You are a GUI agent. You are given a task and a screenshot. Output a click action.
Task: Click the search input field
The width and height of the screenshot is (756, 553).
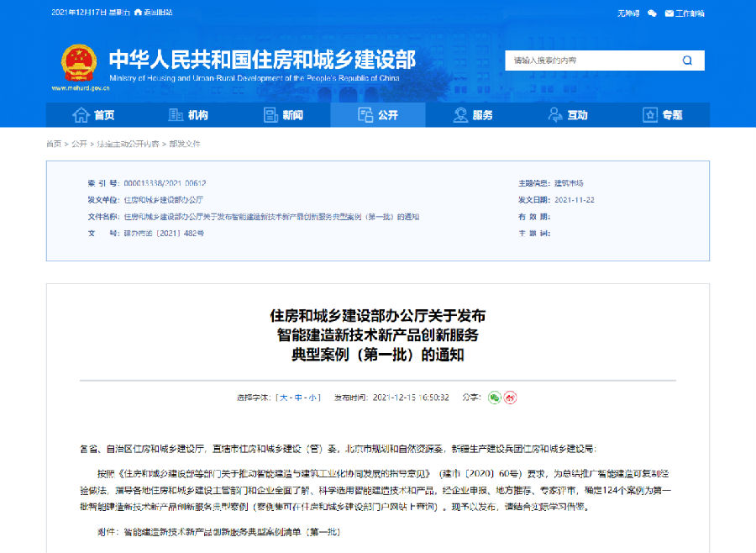pos(588,61)
